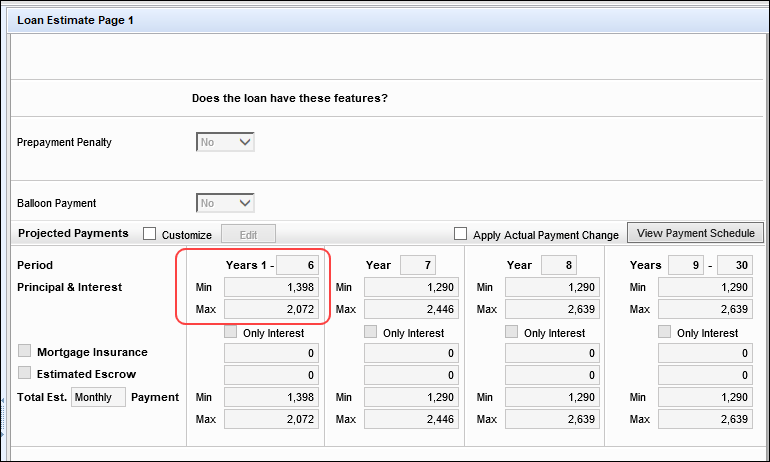Click the Monthly payment frequency field
This screenshot has width=770, height=462.
(x=98, y=397)
